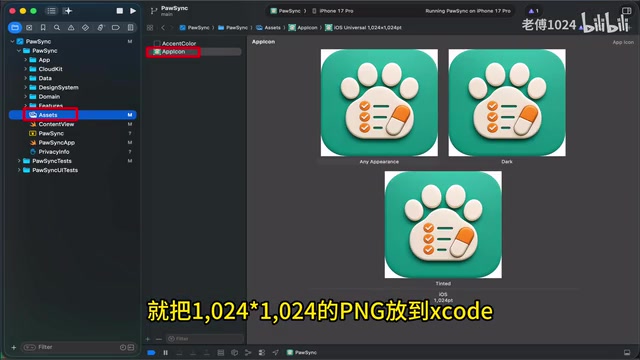Focus the asset catalog Filter field

coord(205,339)
